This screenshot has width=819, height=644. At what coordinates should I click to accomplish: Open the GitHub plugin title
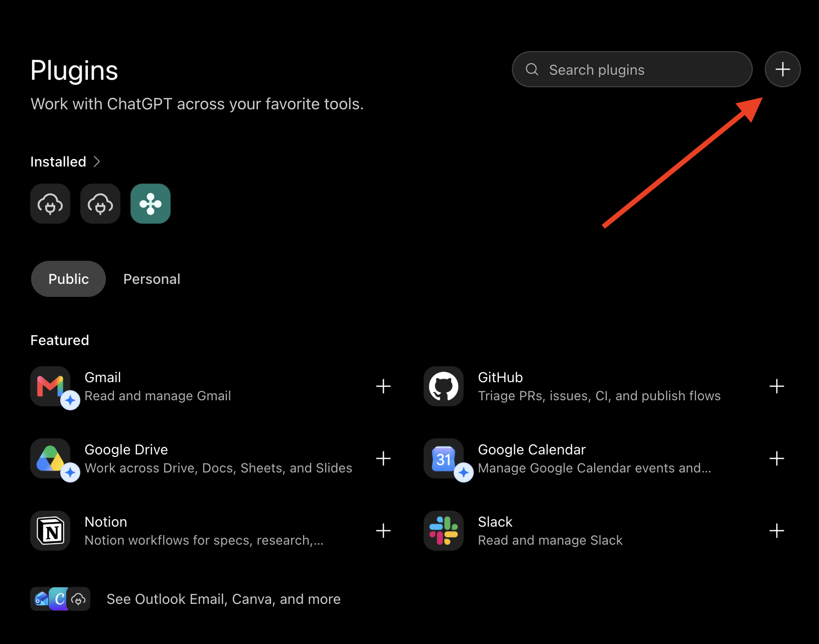500,377
